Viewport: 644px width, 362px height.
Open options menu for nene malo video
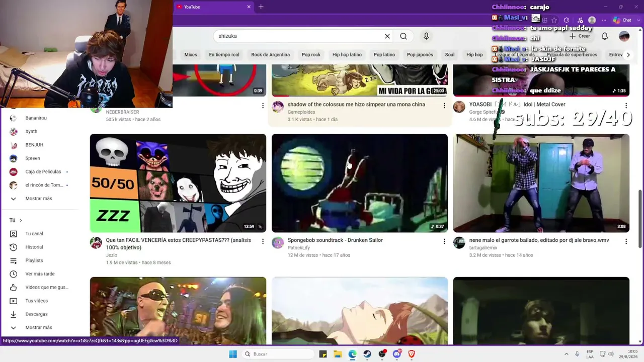[626, 241]
